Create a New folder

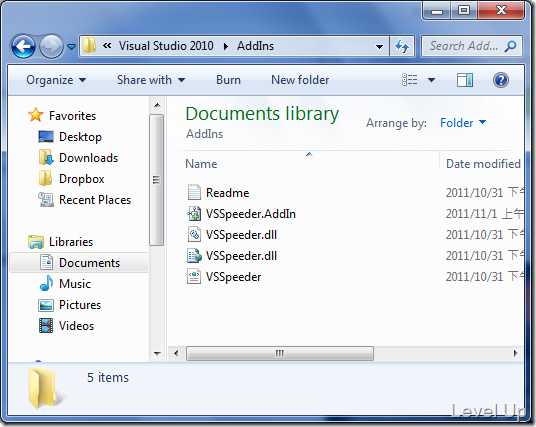(300, 80)
